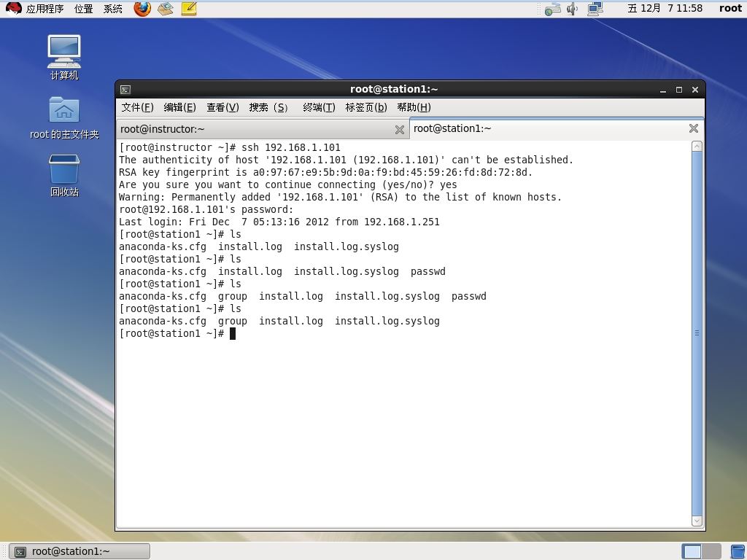Click the RSA key fingerprint line

pos(325,172)
